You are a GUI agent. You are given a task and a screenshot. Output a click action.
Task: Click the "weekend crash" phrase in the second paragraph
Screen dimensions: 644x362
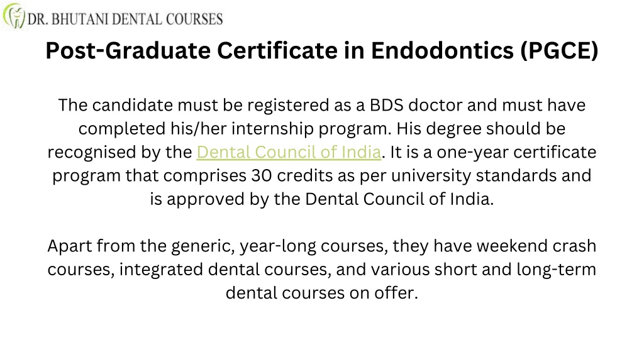[536, 246]
